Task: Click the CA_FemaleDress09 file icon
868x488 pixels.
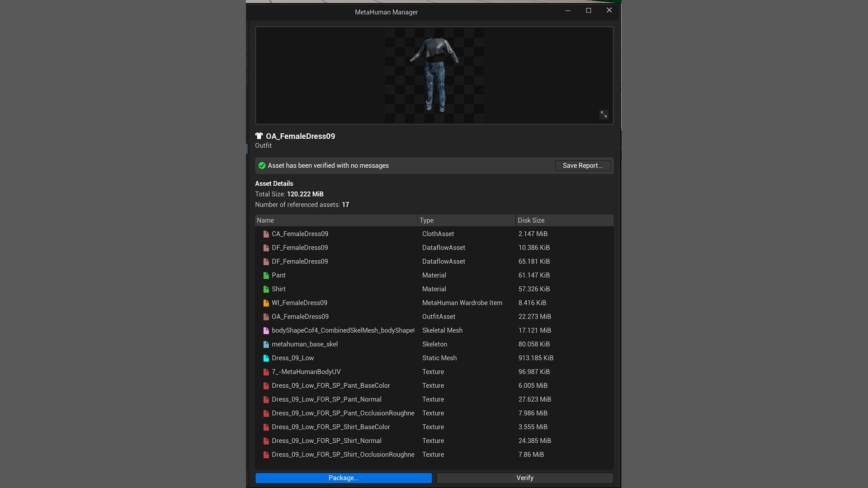Action: pyautogui.click(x=266, y=234)
